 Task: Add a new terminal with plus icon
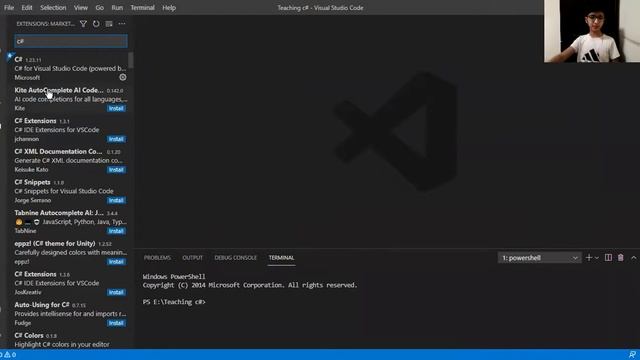point(589,258)
